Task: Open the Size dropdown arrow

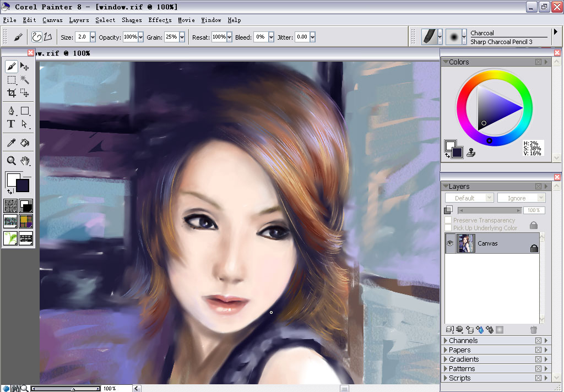Action: point(93,37)
